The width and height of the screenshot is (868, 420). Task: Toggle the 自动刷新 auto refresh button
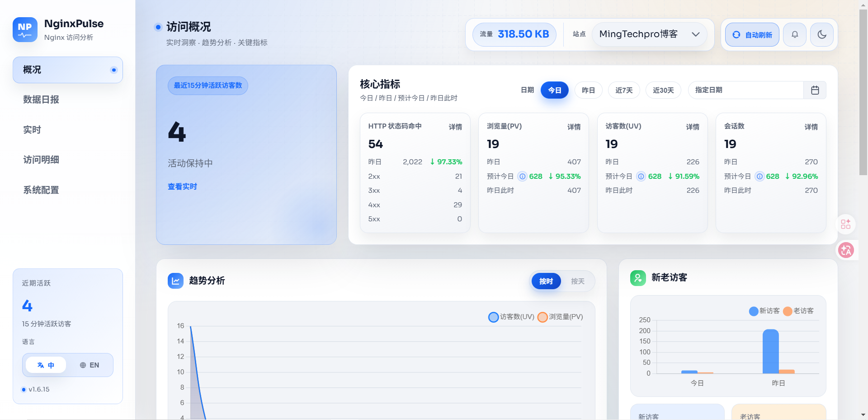click(752, 34)
